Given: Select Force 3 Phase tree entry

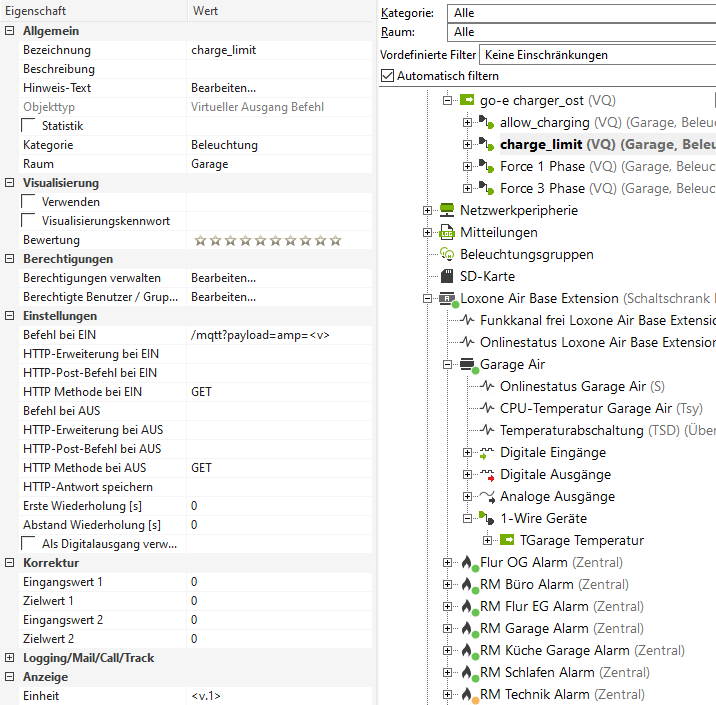Looking at the screenshot, I should [542, 188].
